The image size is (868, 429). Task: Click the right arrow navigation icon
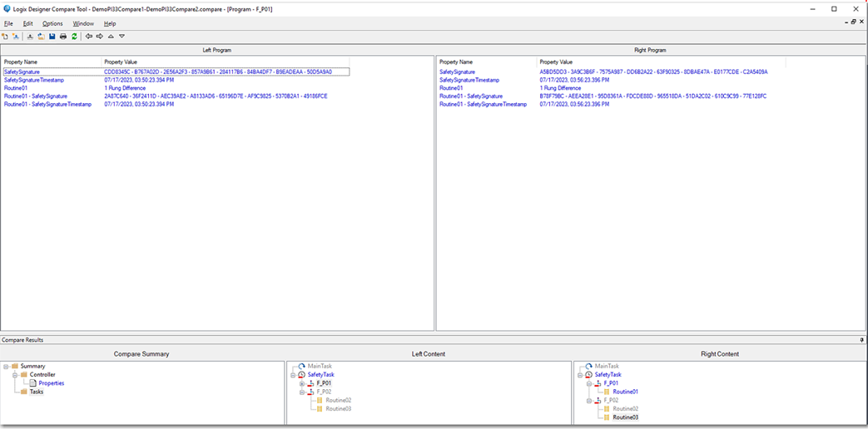click(100, 37)
